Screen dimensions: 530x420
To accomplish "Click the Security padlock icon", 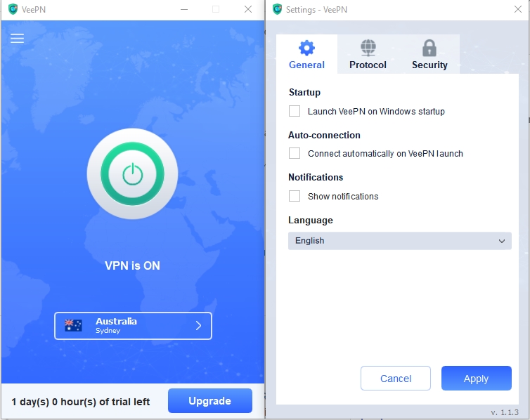I will click(429, 48).
